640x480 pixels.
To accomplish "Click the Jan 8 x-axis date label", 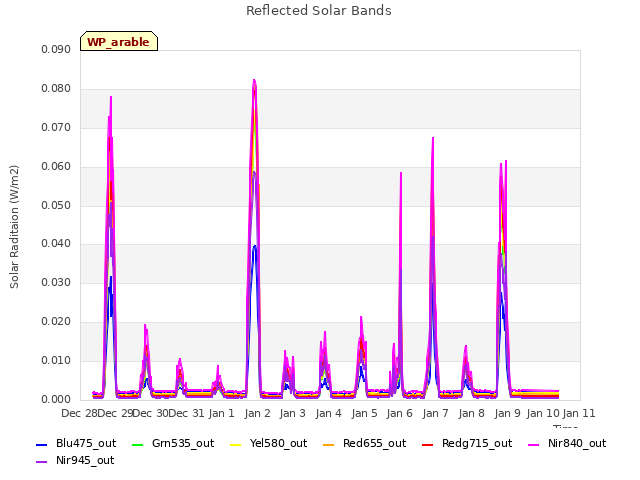I will point(471,413).
